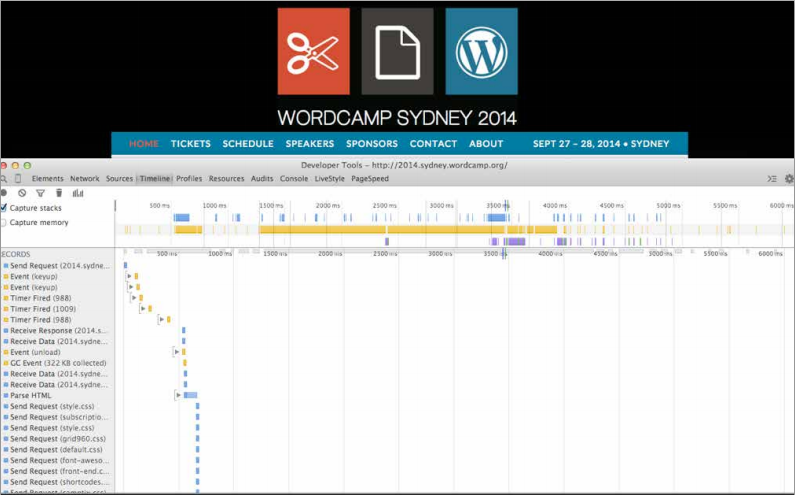The width and height of the screenshot is (795, 495).
Task: Uncheck the Capture stacks checkbox
Action: tap(4, 208)
